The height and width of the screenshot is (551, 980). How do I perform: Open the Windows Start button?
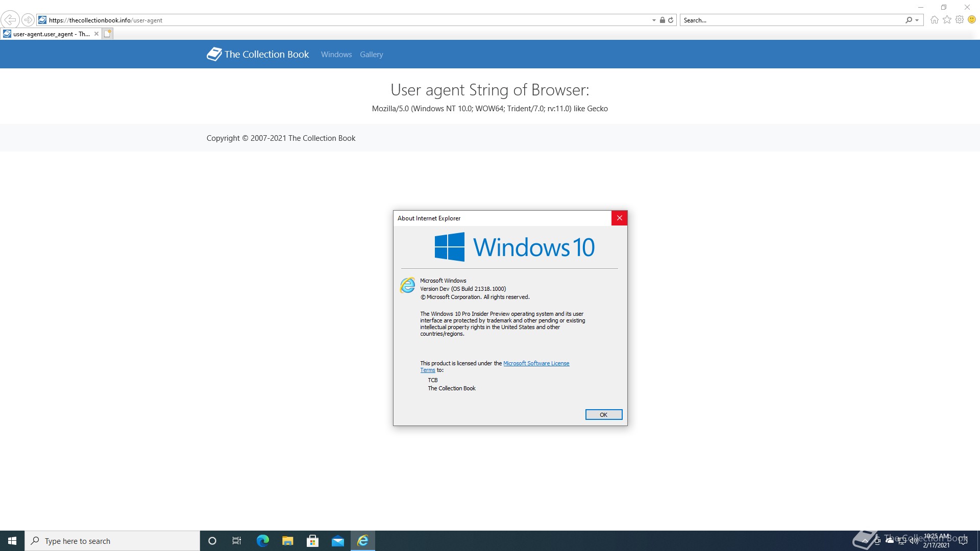12,541
